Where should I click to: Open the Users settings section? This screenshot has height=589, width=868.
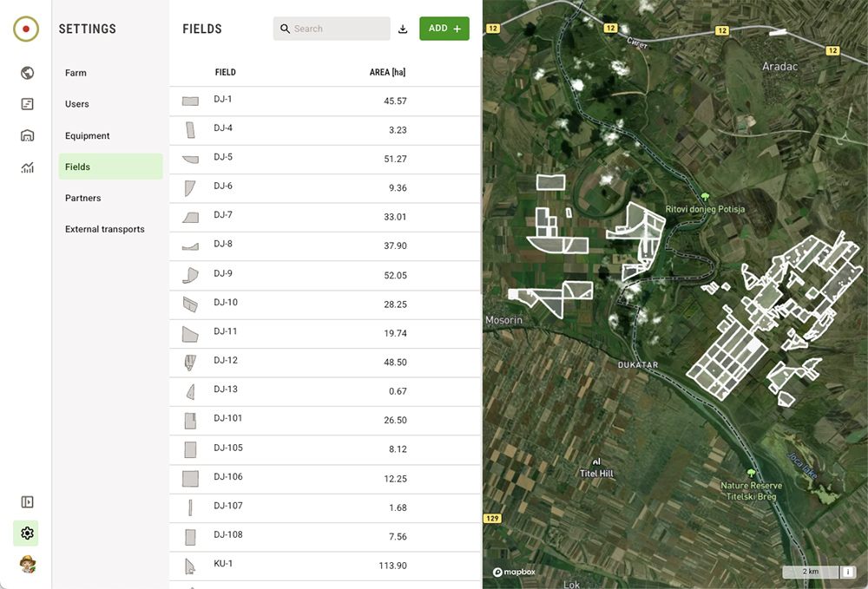[x=111, y=104]
